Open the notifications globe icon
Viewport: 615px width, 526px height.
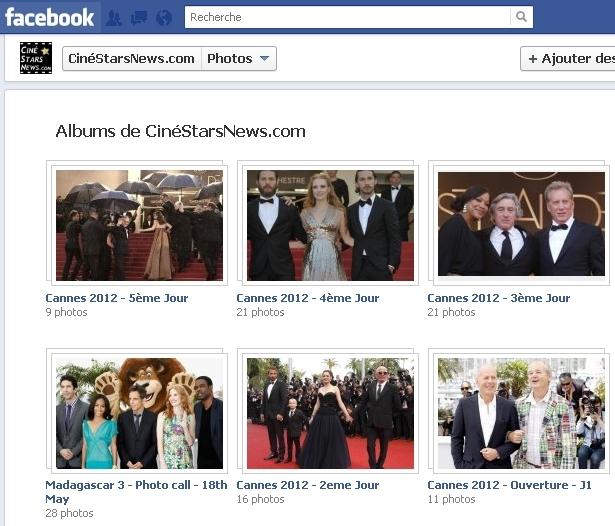164,18
